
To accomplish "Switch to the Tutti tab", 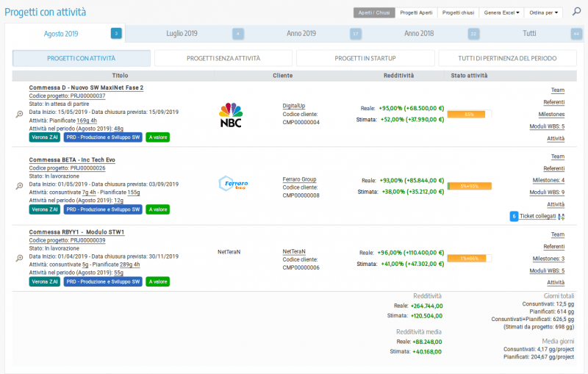I will coord(529,33).
